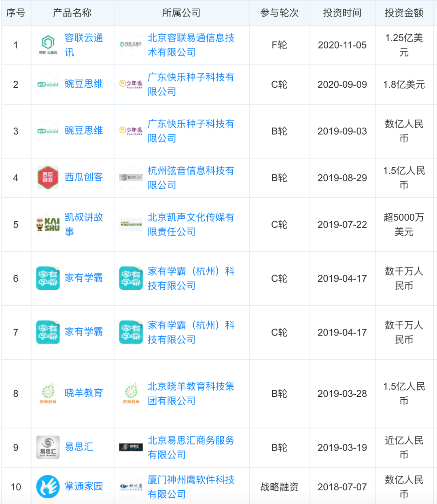Click the 参与轮次 column header

pyautogui.click(x=280, y=13)
